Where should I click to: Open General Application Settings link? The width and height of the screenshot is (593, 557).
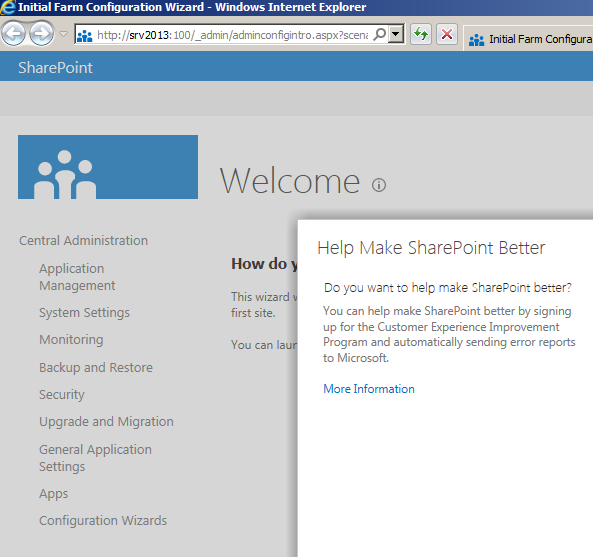tap(95, 458)
